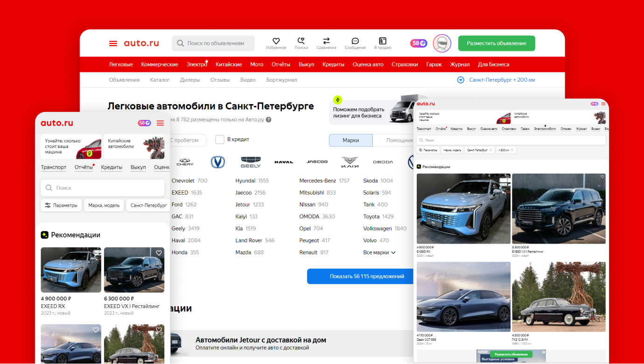Screen dimensions: 644x364
Task: Open Марка, модель chip in tablet view
Action: [x=452, y=150]
